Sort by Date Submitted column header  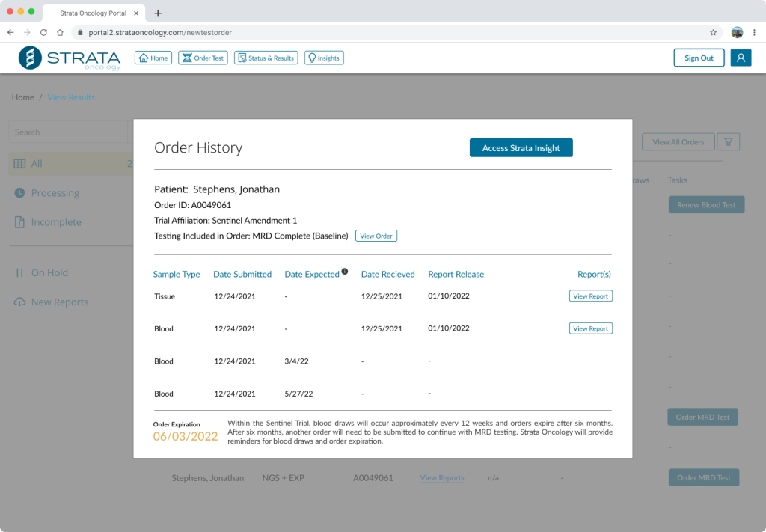242,275
